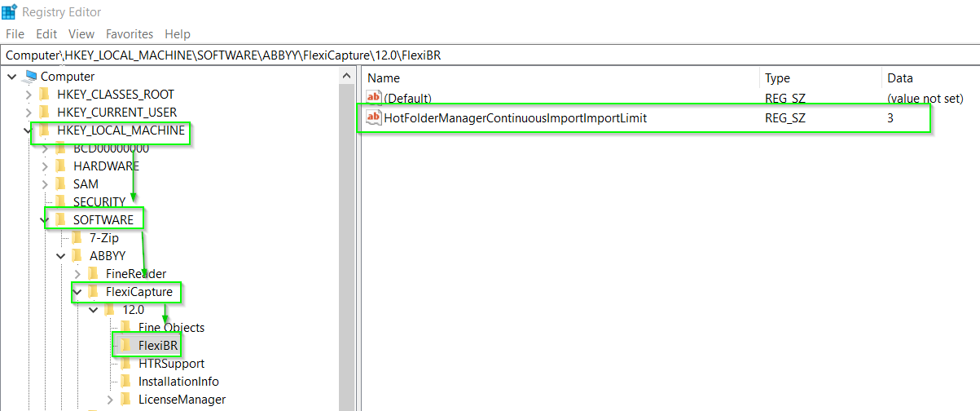This screenshot has height=411, width=980.
Task: Expand the HKEY_CLASSES_ROOT key
Action: [29, 95]
